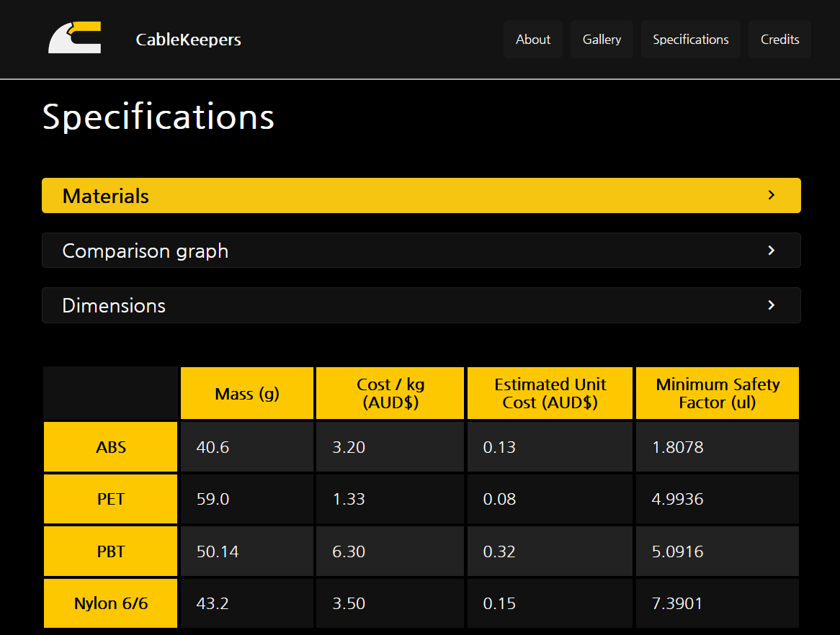This screenshot has height=635, width=840.
Task: Click the Cost / kg column header
Action: [390, 394]
